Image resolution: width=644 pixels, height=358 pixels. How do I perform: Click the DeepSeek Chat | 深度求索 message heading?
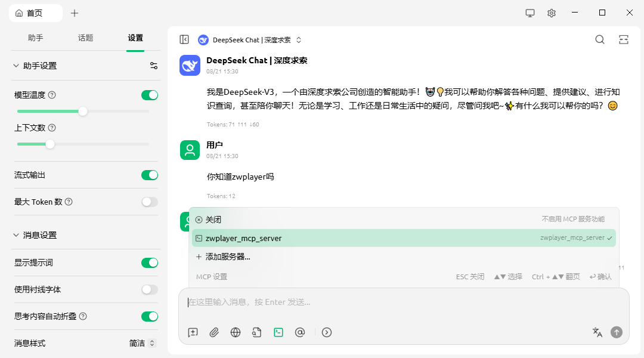(256, 60)
